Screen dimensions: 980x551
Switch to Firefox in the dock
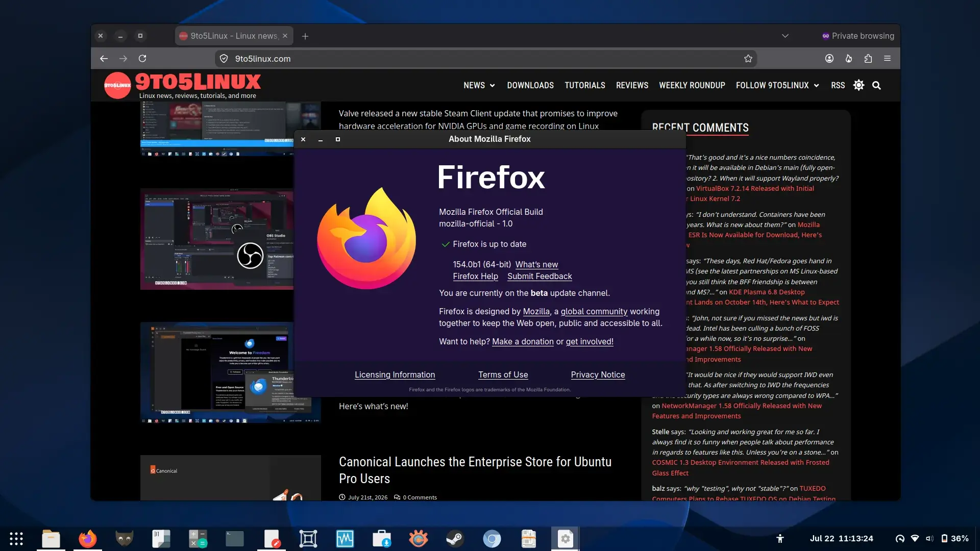[88, 539]
